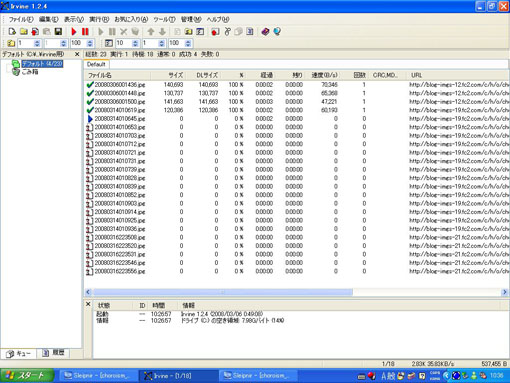Close the デフォルト folder side panel

(77, 54)
